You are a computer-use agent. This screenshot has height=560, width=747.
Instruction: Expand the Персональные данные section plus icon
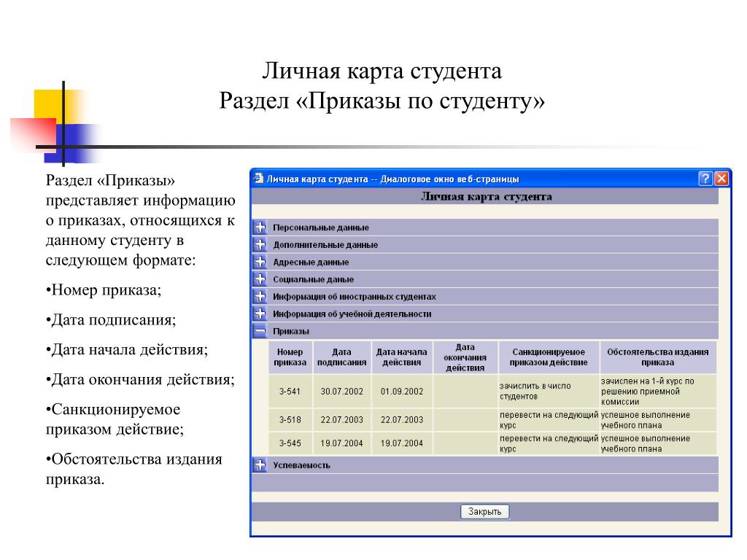[260, 227]
